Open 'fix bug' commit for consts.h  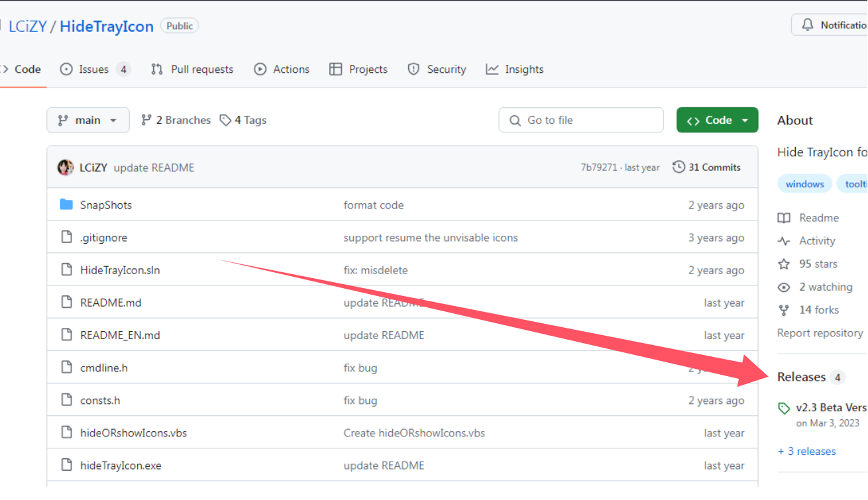[360, 400]
